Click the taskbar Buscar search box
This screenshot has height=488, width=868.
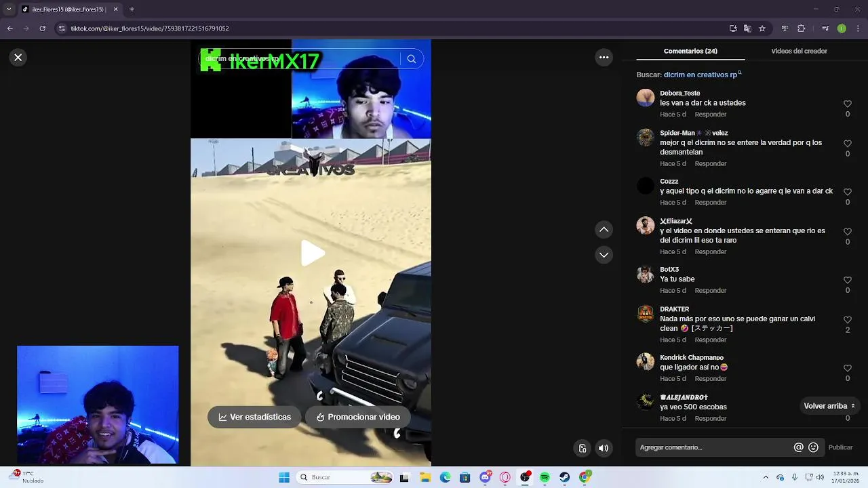click(x=345, y=478)
